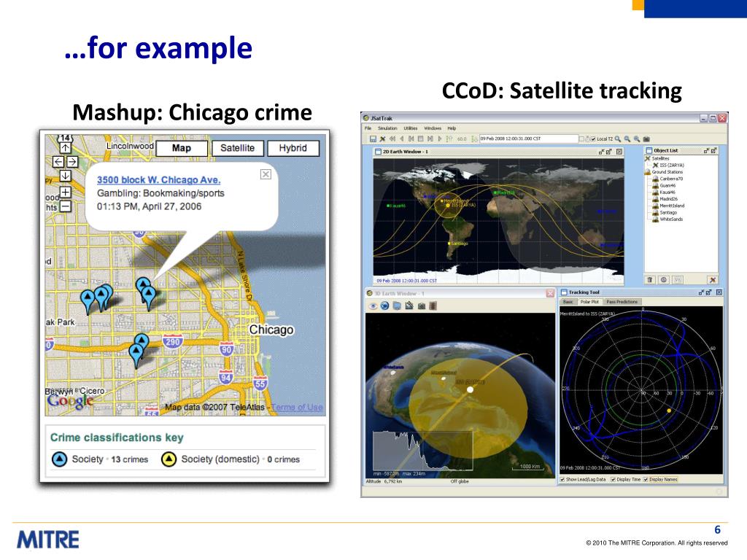
Task: Click the round icon beside the trash in Object List
Action: point(664,279)
